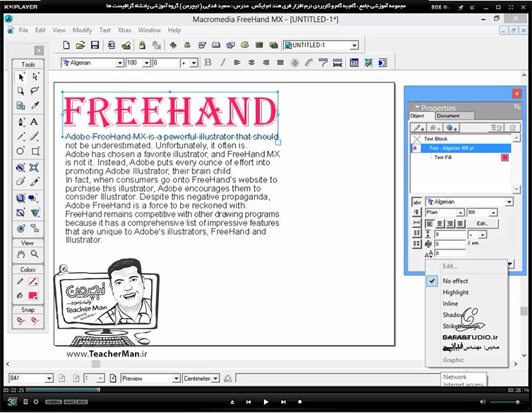Click the Text Fill red color swatch
Viewport: 532px width, 413px height.
(x=505, y=158)
